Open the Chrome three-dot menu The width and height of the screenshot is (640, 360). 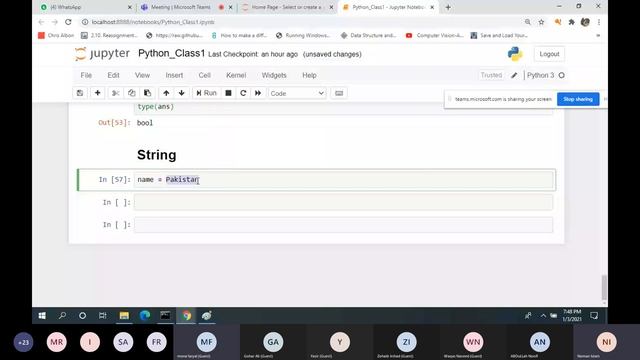(599, 22)
